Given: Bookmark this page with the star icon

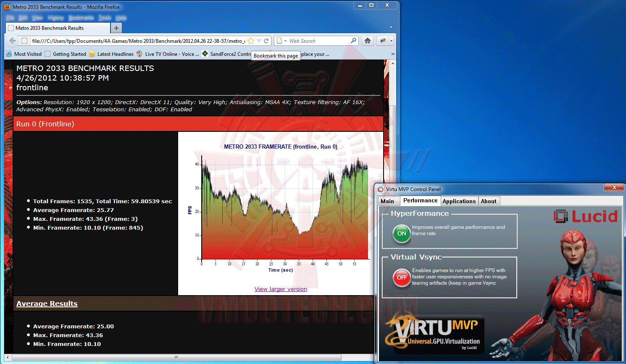Looking at the screenshot, I should [x=251, y=41].
